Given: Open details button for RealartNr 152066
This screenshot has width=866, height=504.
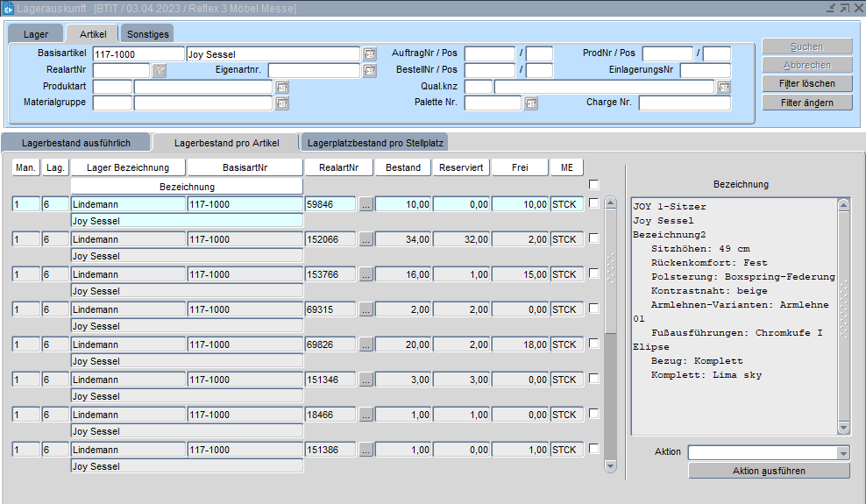Looking at the screenshot, I should [x=366, y=239].
